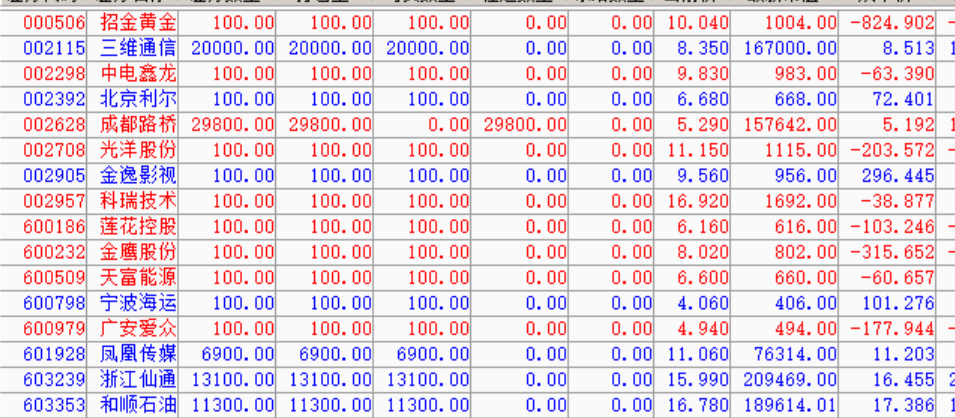Select cost price 8.513
The width and height of the screenshot is (955, 418).
click(x=908, y=48)
